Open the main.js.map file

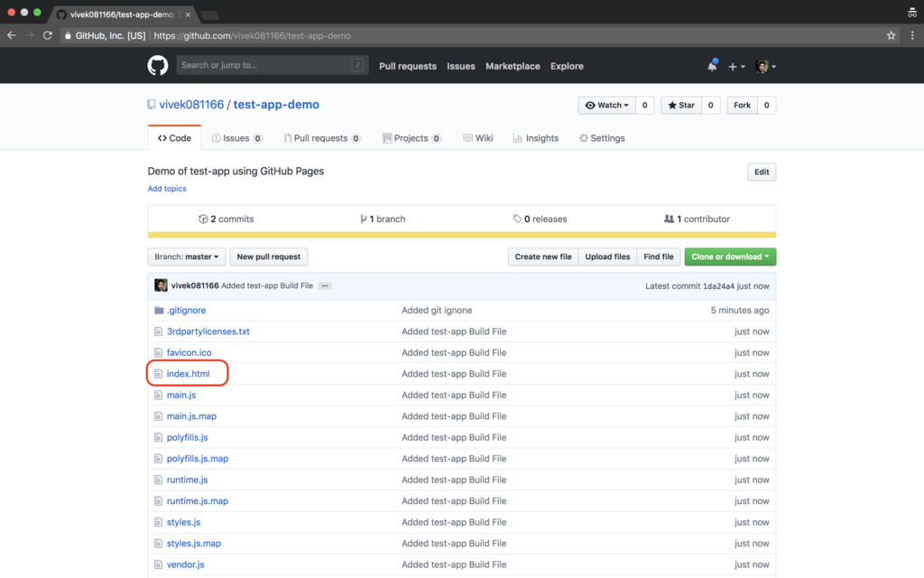[191, 416]
